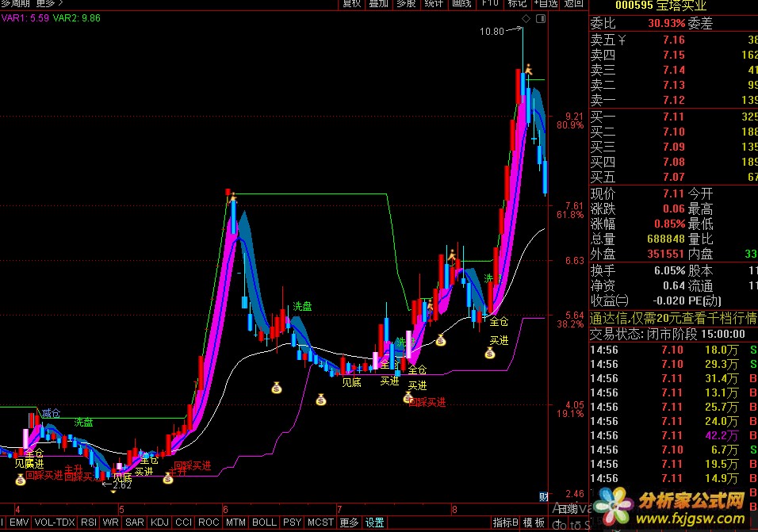This screenshot has width=758, height=532.
Task: Click the 卖三 price 7.14 row
Action: [x=673, y=70]
